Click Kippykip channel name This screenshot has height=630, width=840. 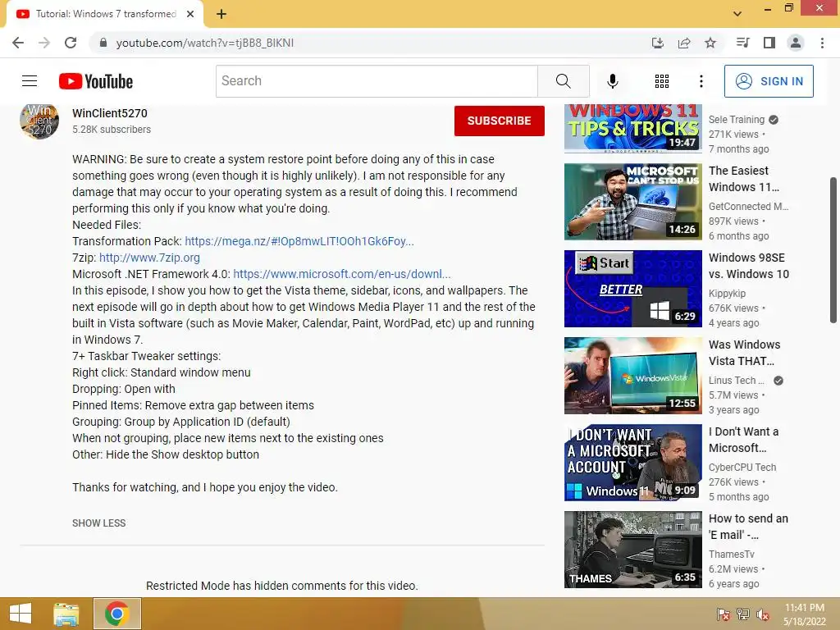coord(727,293)
